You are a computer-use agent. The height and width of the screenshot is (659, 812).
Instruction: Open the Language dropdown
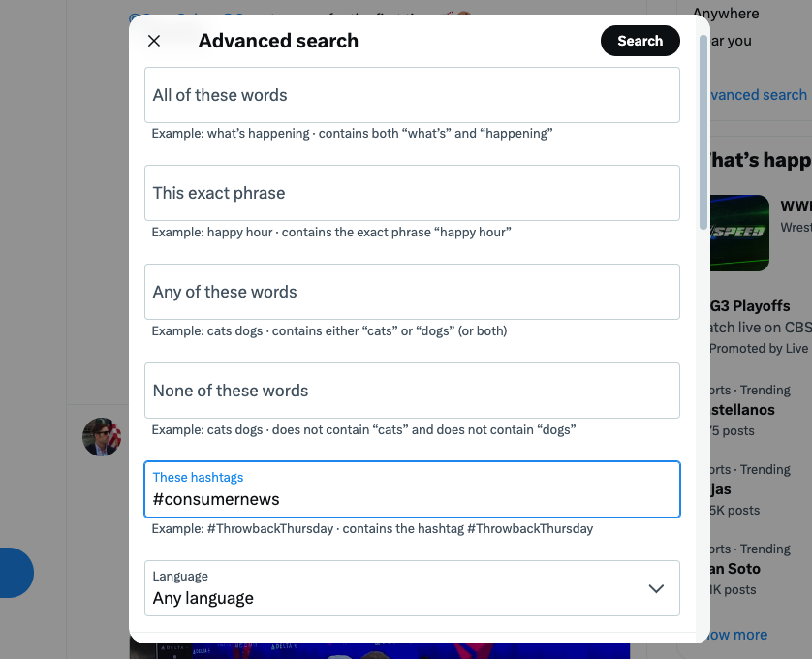pos(412,588)
